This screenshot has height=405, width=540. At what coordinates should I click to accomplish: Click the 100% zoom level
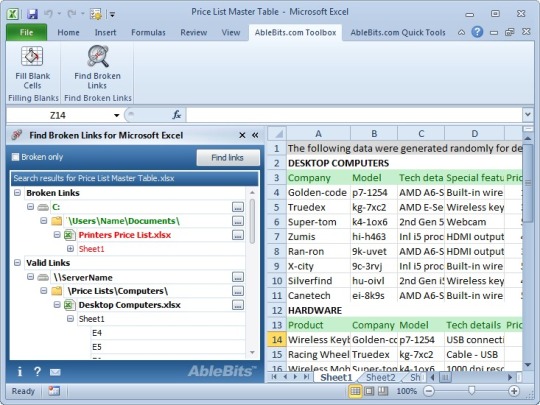(x=406, y=391)
